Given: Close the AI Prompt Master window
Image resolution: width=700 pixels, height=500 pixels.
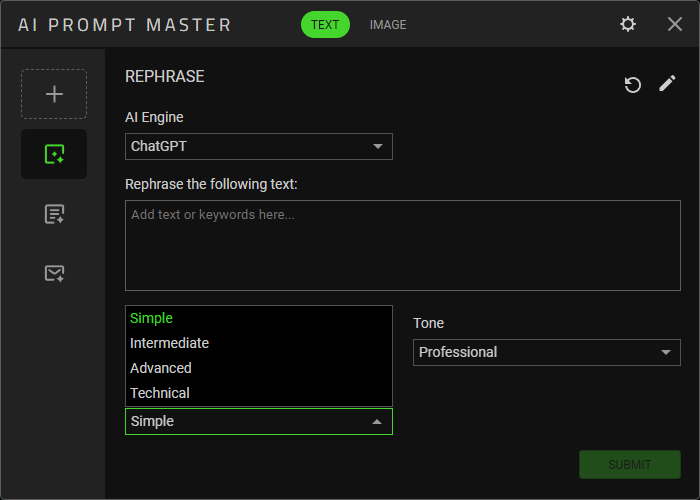Looking at the screenshot, I should (675, 24).
